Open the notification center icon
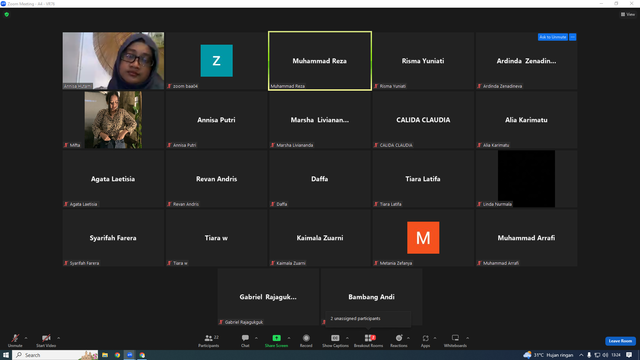This screenshot has width=640, height=360. point(629,355)
